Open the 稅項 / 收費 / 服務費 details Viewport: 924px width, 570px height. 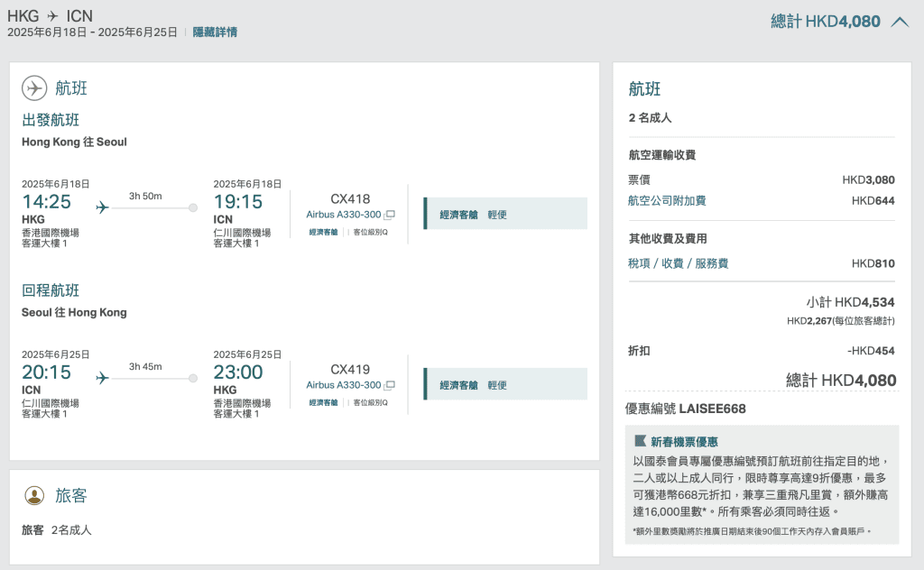[678, 263]
